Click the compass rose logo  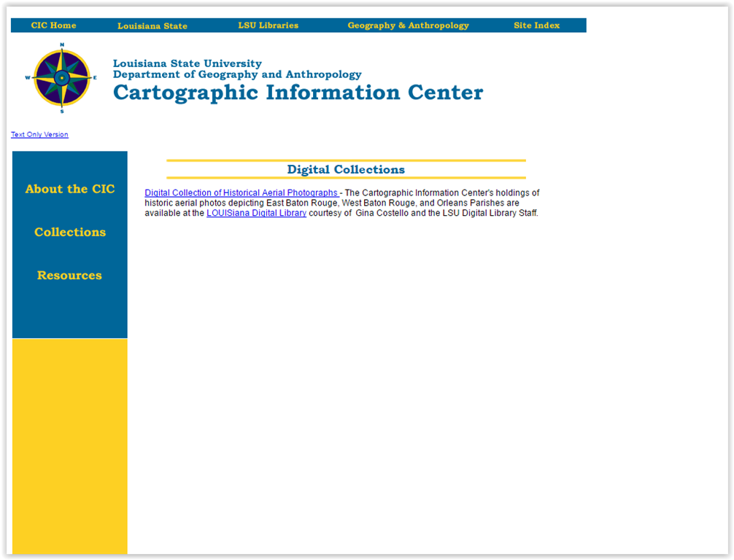[x=61, y=78]
